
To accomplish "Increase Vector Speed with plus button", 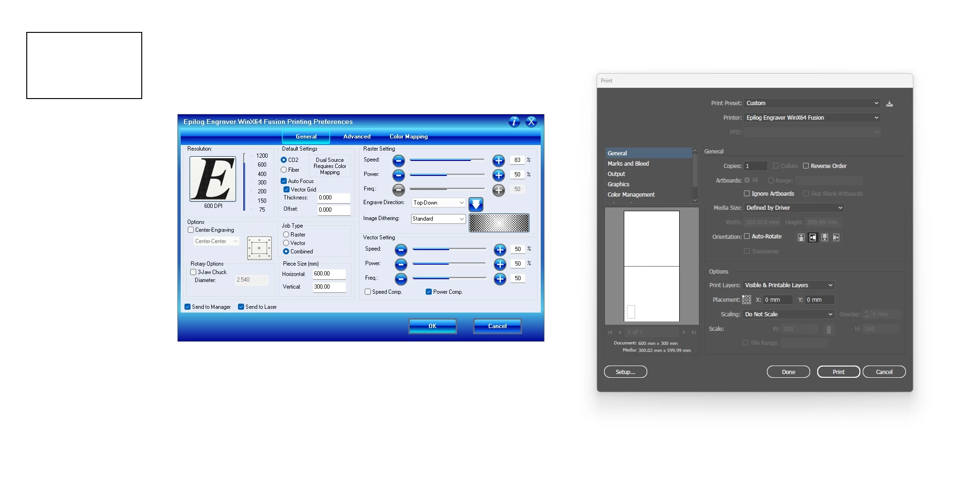I will click(500, 250).
